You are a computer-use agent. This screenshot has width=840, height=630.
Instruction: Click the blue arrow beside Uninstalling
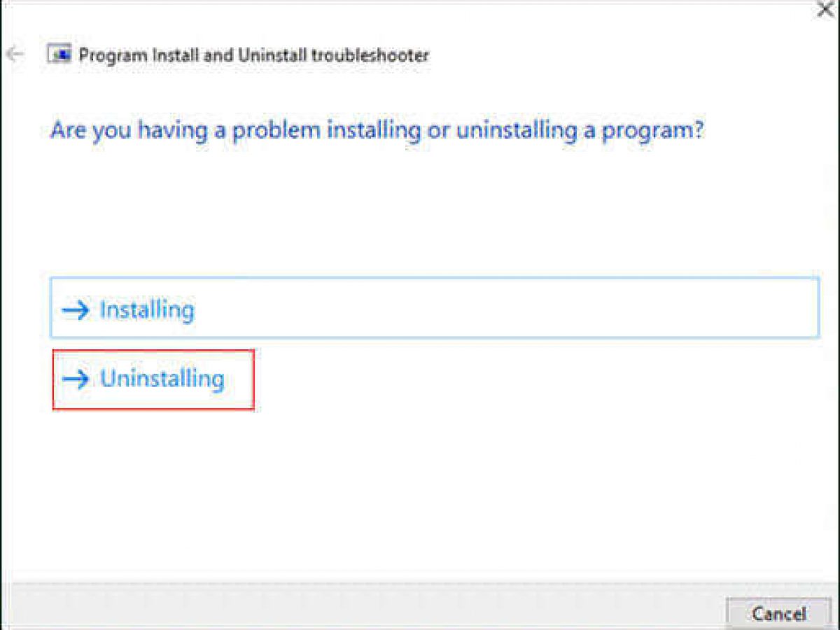pos(76,379)
